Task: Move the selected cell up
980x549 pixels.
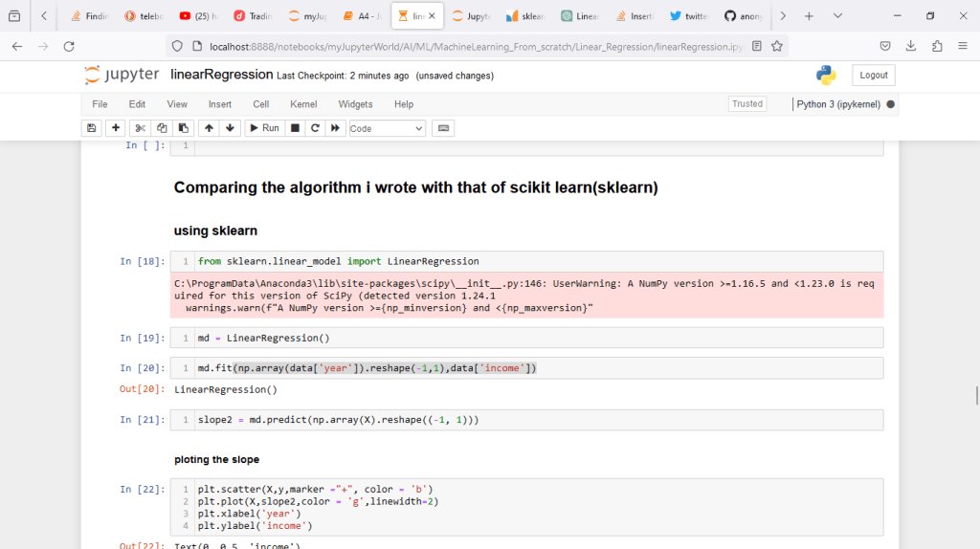Action: coord(209,128)
